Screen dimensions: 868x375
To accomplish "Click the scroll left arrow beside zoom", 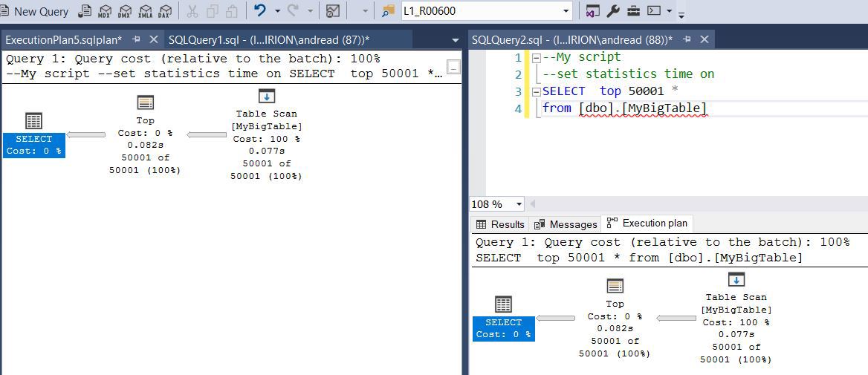I will (531, 204).
